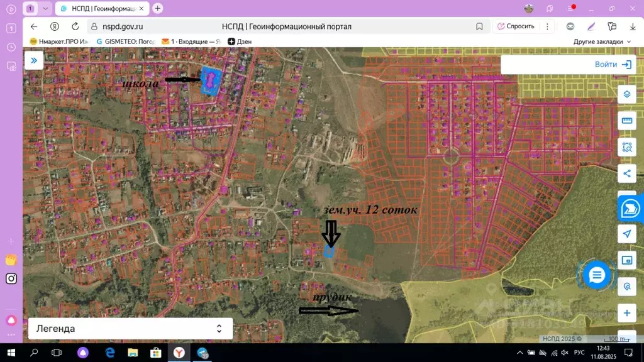Viewport: 644px width, 362px height.
Task: Zoom in with the plus button
Action: (x=626, y=313)
